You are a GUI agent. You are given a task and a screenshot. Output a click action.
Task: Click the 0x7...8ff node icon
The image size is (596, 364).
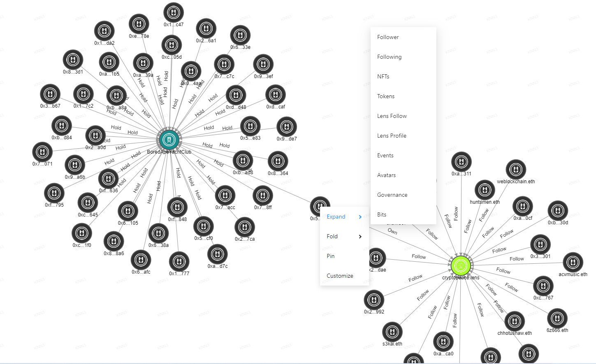tap(263, 196)
